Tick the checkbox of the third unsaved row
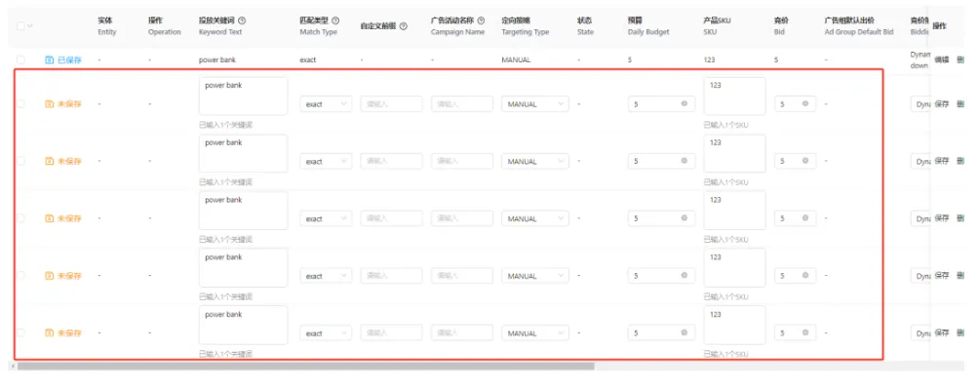 pyautogui.click(x=20, y=218)
